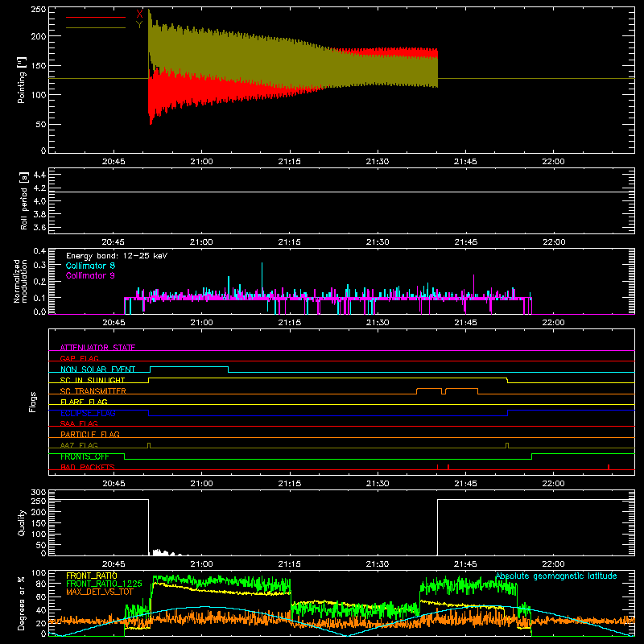
Task: Click the NON_SOLAR_EVENT flag label
Action: click(97, 369)
